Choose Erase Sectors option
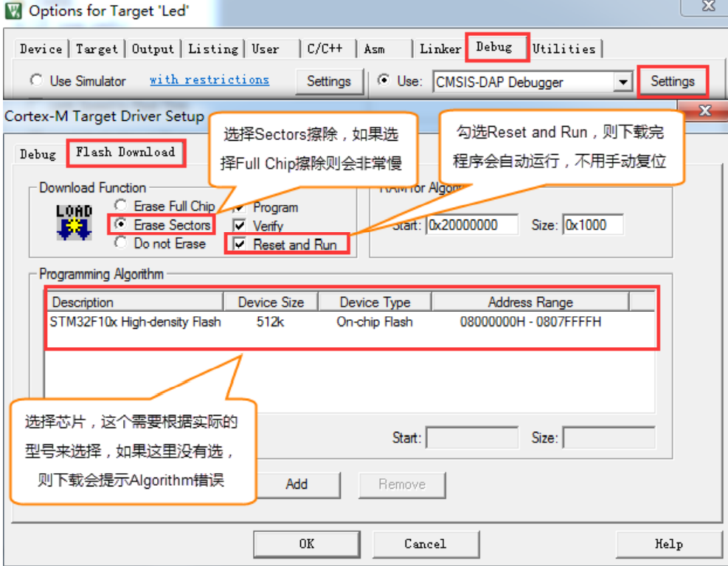 121,224
